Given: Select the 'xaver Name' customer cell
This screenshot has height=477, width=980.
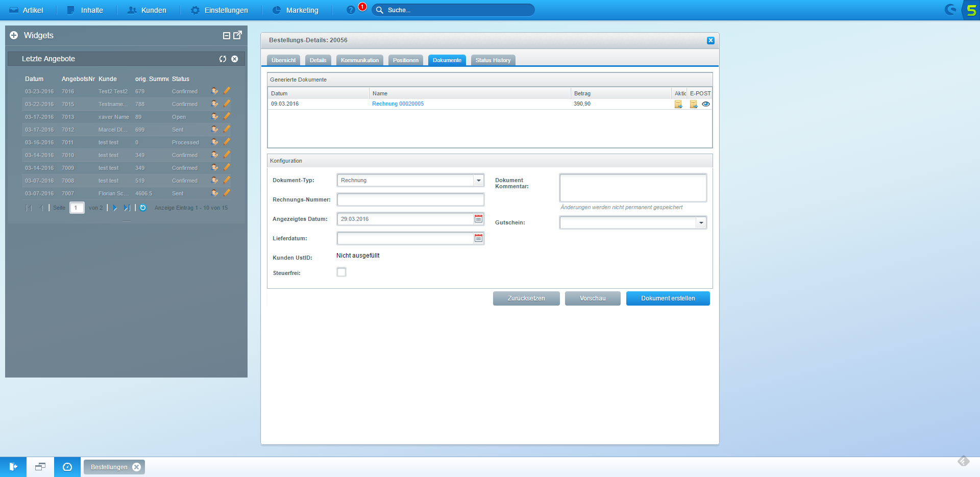Looking at the screenshot, I should [x=114, y=117].
